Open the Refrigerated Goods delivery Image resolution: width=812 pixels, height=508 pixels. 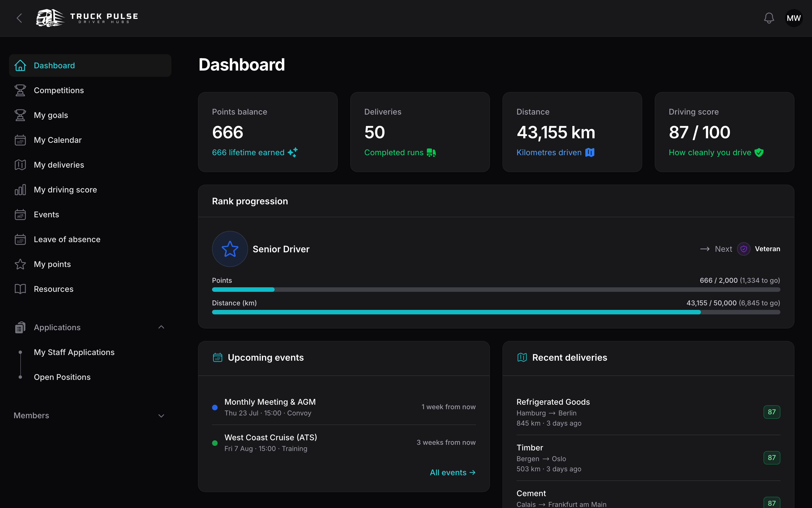tap(648, 412)
